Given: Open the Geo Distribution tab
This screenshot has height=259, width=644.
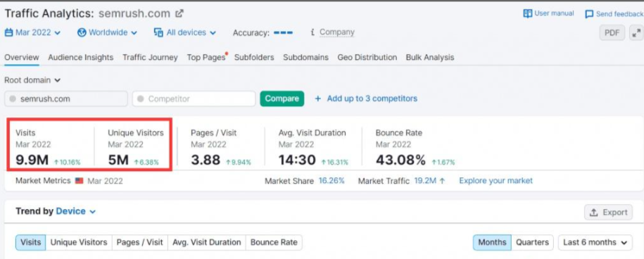Looking at the screenshot, I should (367, 58).
